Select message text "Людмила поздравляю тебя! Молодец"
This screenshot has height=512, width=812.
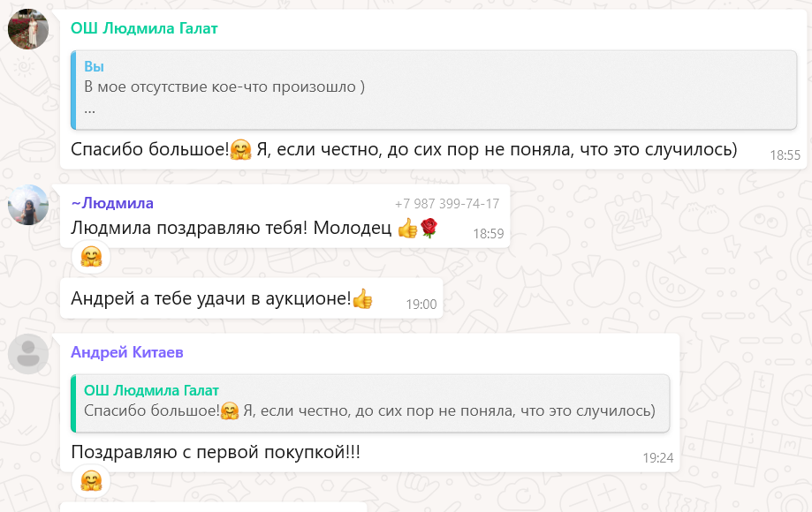click(x=231, y=229)
